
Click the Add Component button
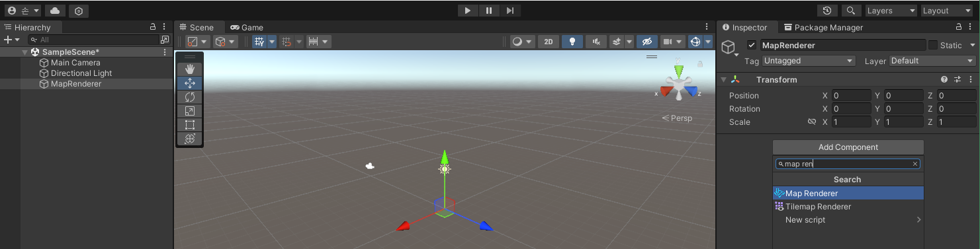click(848, 147)
